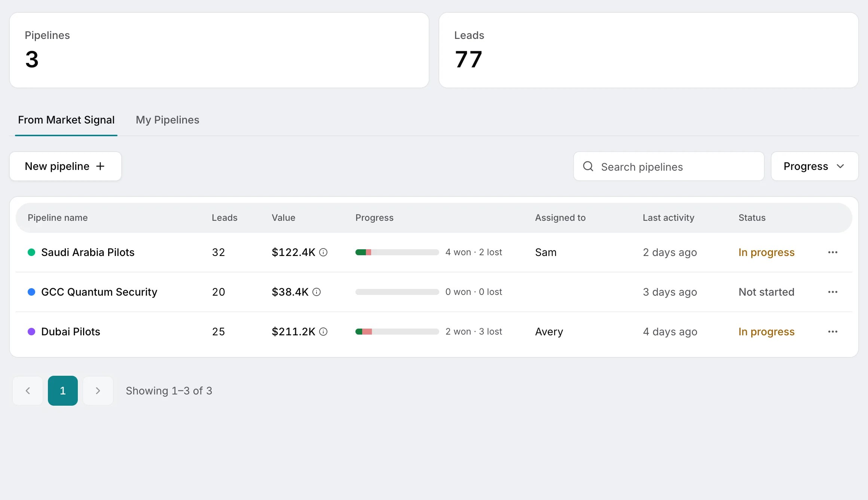The height and width of the screenshot is (500, 868).
Task: Click the green dot beside Saudi Arabia Pilots
Action: click(x=31, y=253)
